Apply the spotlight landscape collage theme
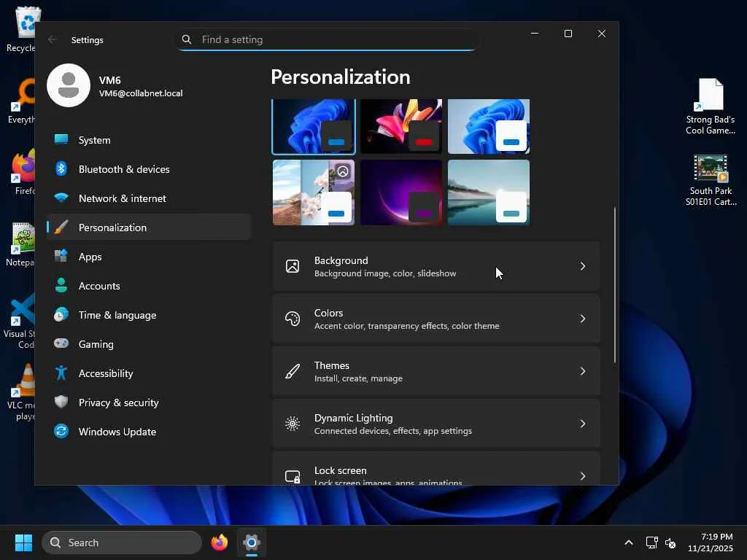 coord(314,192)
